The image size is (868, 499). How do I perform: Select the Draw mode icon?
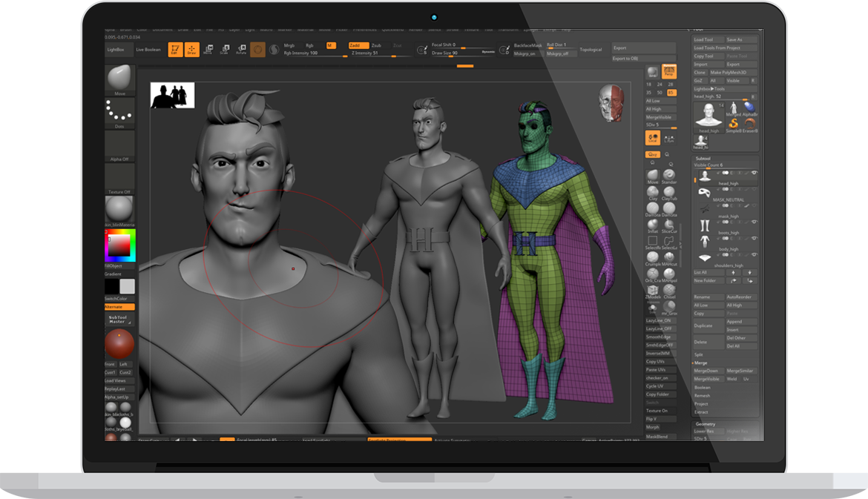tap(191, 50)
